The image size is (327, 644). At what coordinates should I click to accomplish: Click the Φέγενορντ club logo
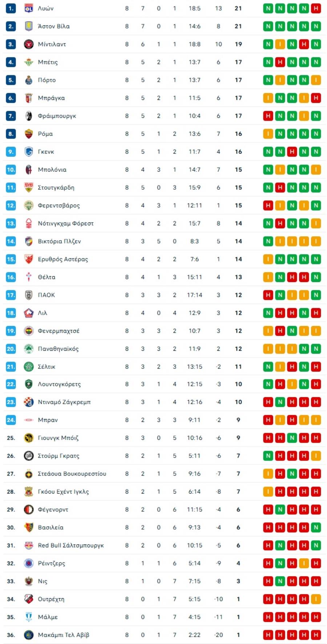(29, 510)
